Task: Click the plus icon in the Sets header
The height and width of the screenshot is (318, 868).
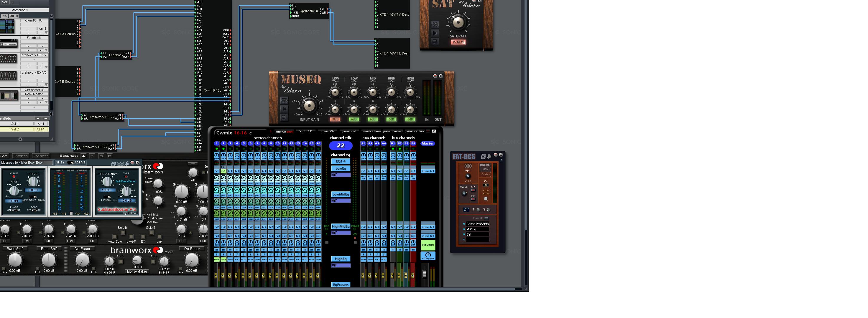Action: pos(38,118)
